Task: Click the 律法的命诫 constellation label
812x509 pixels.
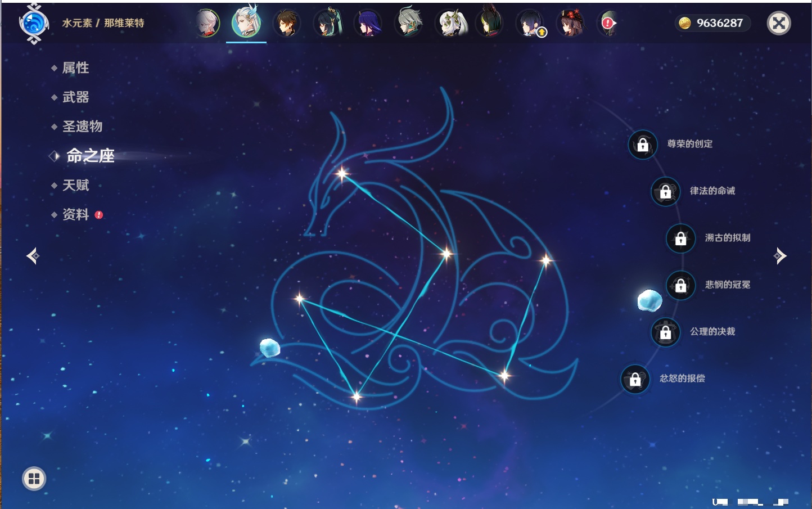Action: pos(712,191)
